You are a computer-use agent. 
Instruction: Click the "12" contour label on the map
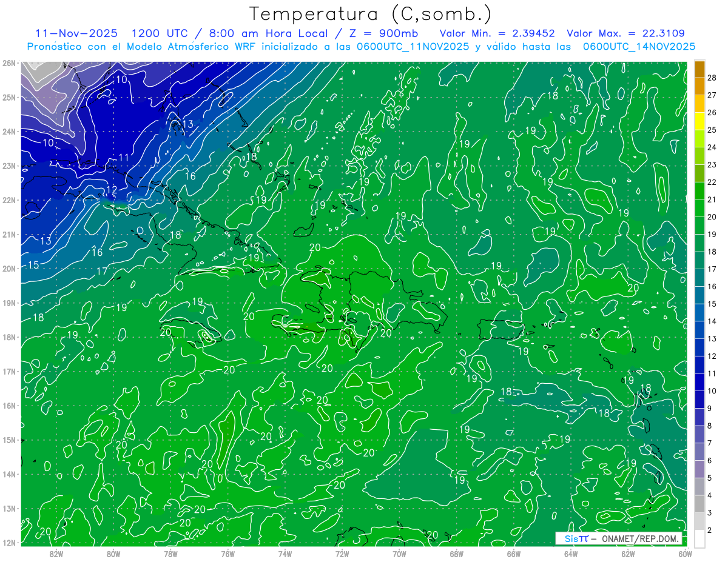point(112,190)
